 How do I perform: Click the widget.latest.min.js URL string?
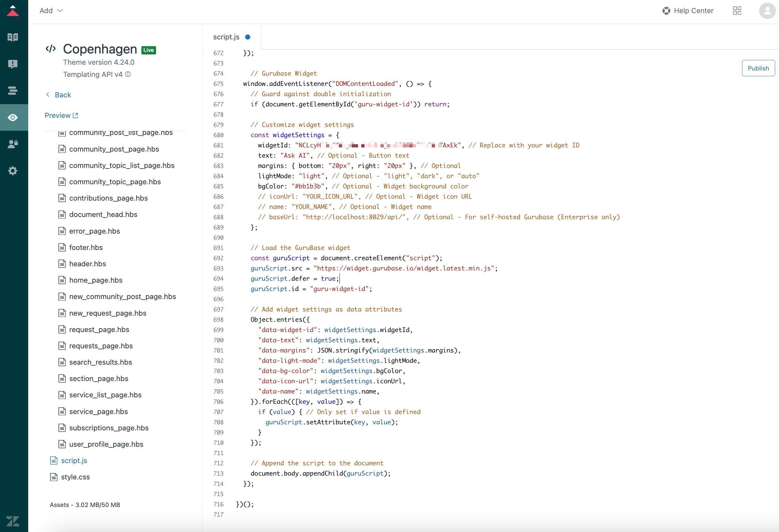click(x=404, y=269)
